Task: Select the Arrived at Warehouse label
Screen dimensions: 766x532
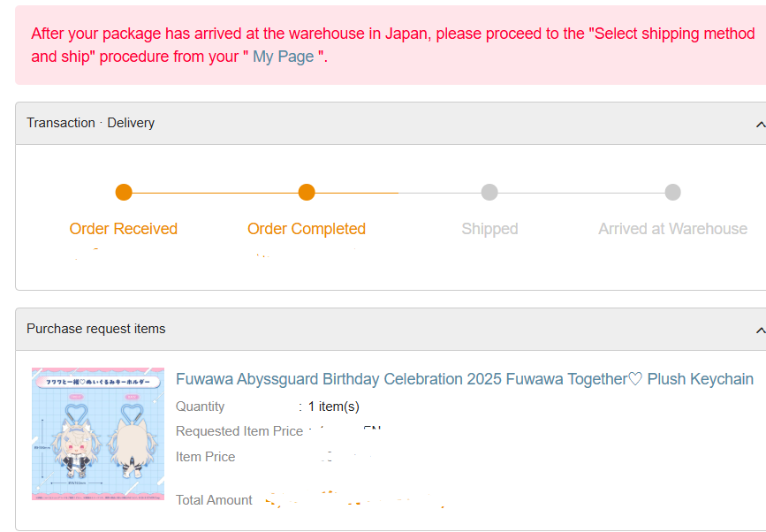Action: [x=672, y=229]
